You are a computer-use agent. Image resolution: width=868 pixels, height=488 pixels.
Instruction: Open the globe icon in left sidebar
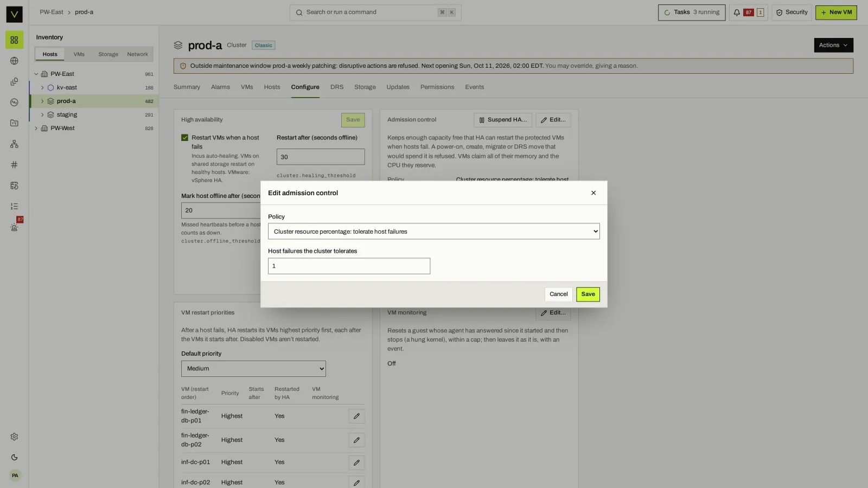(14, 61)
